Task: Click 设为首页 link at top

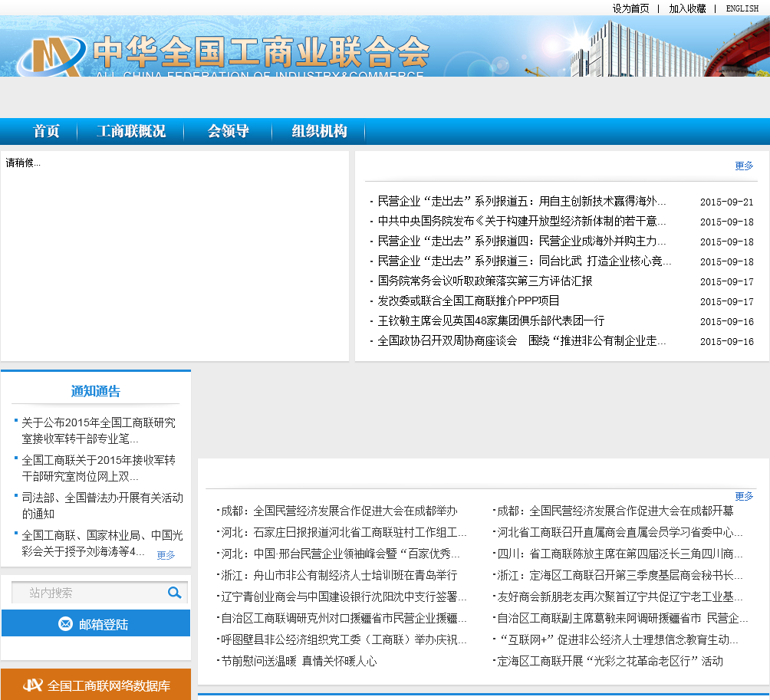Action: point(630,8)
